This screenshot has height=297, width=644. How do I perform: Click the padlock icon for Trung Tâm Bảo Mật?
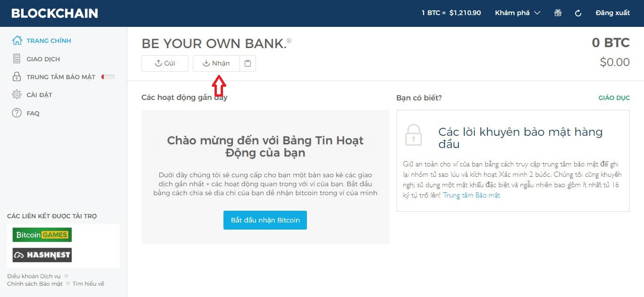point(17,77)
